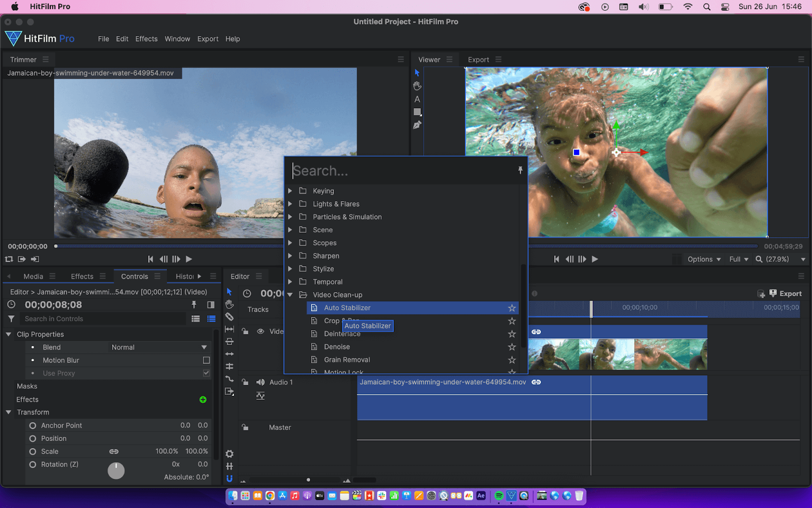Click the timeline zoom slider handle
812x508 pixels.
308,480
